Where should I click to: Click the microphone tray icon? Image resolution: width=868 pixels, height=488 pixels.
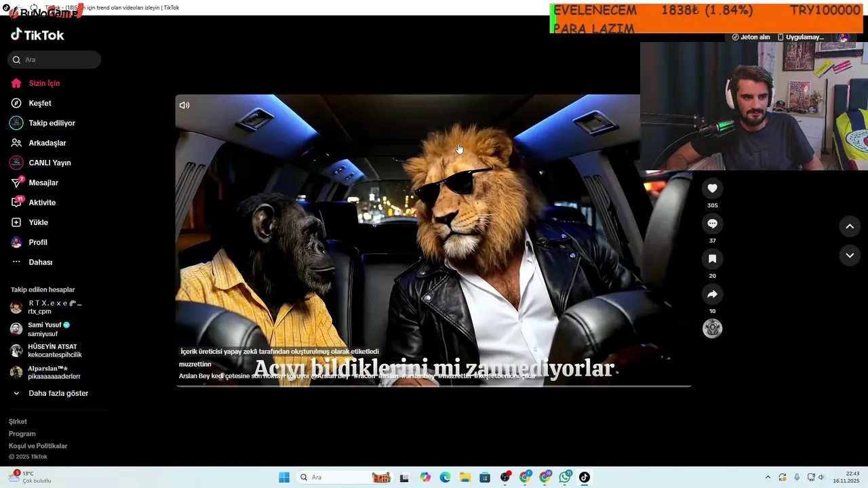coord(797,477)
